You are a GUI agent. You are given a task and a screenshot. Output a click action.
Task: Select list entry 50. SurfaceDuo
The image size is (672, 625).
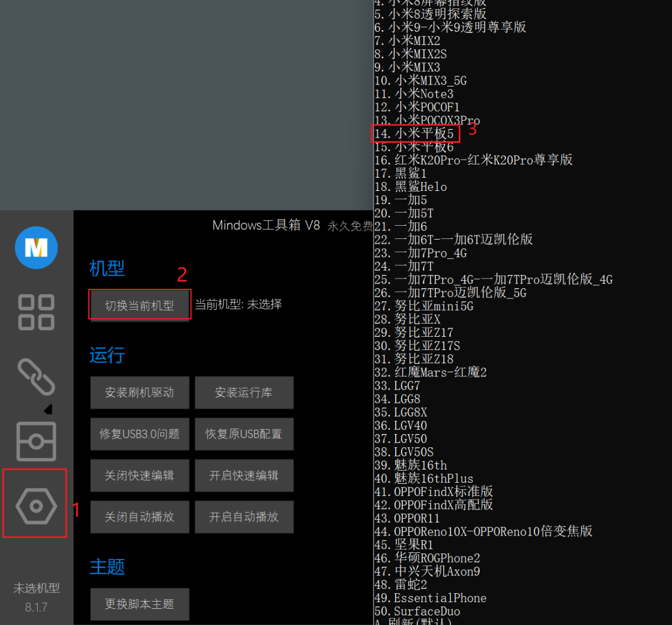417,611
